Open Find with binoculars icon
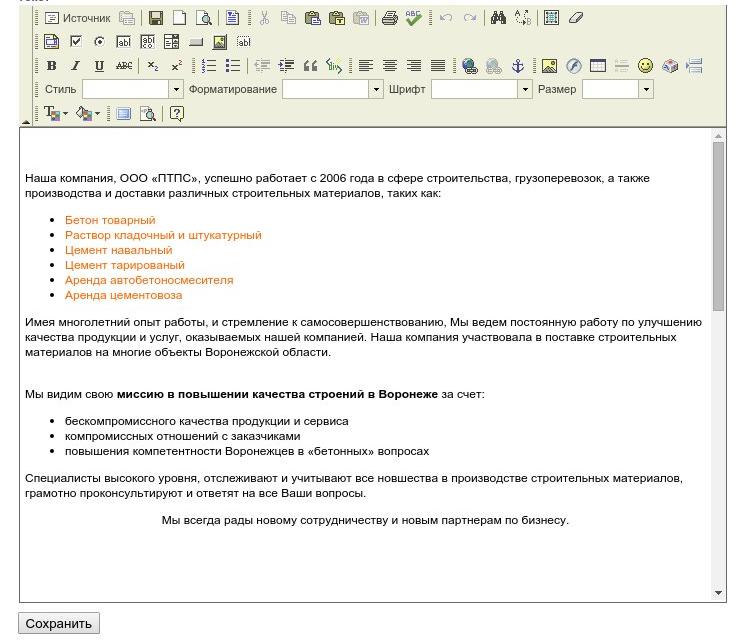Screen dimensions: 742x644 [x=498, y=18]
